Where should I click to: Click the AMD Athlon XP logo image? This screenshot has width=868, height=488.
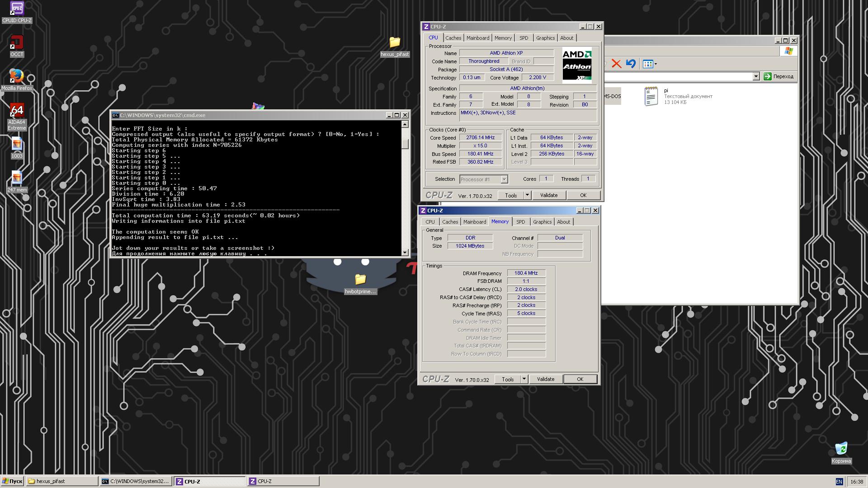point(577,66)
